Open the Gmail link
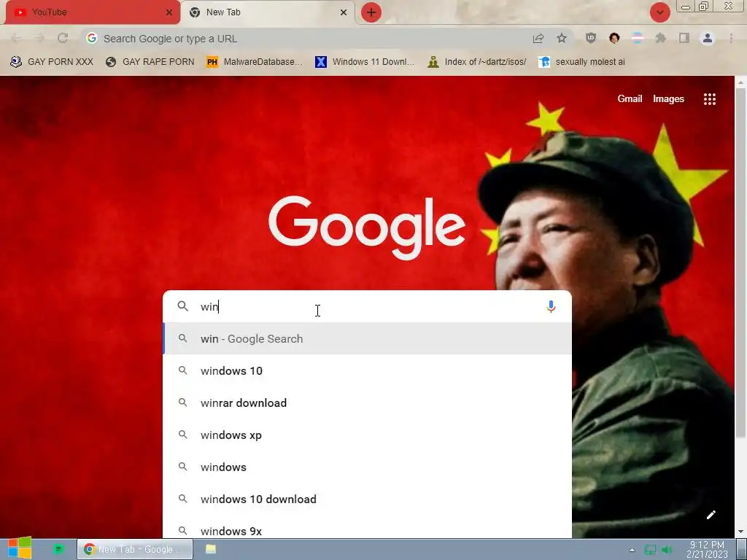Image resolution: width=747 pixels, height=560 pixels. click(630, 98)
